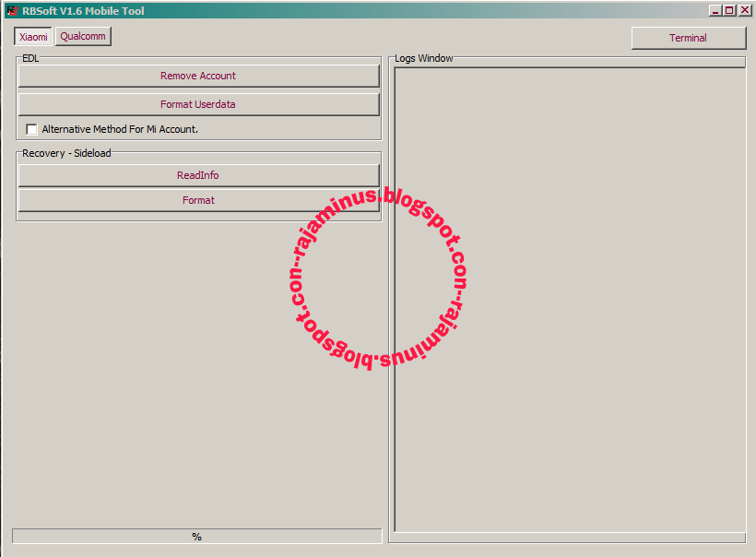Click the Logs Window label
756x557 pixels.
point(424,58)
